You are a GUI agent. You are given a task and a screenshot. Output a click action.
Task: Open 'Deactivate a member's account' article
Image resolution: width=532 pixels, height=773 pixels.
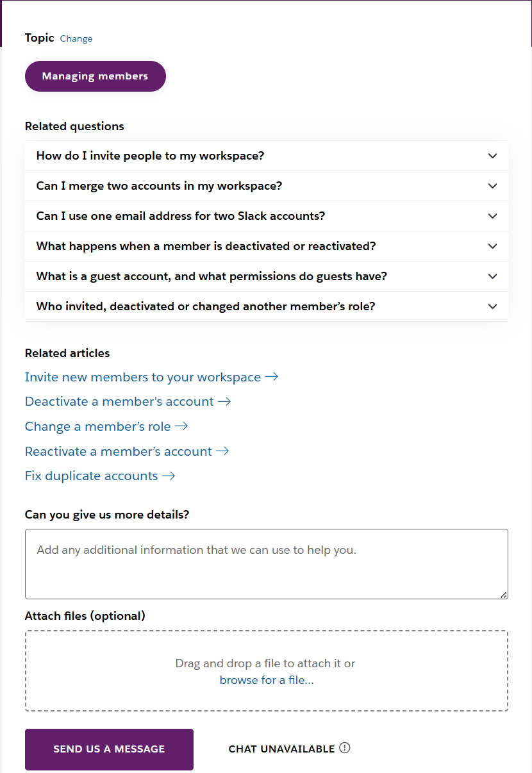tap(119, 401)
